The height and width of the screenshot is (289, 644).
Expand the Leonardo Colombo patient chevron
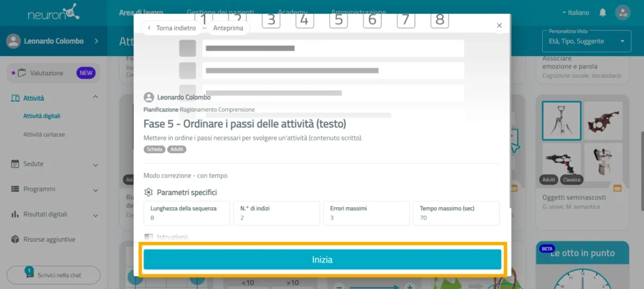[96, 41]
